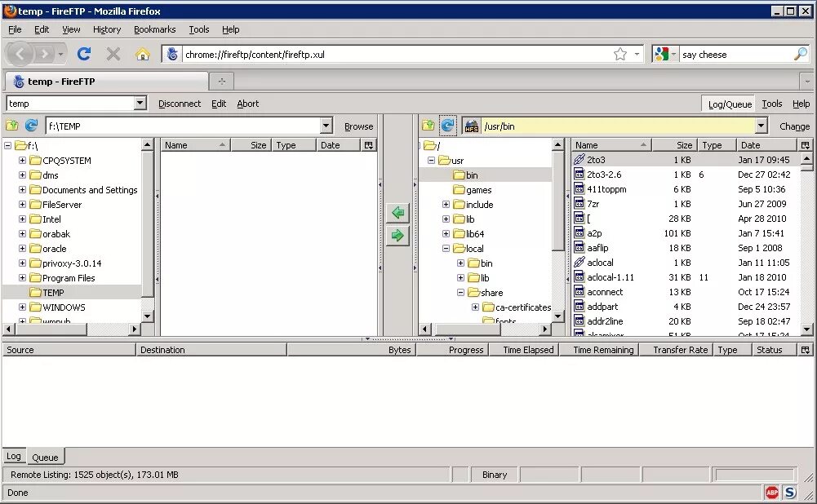Switch to the Queue tab

[46, 457]
